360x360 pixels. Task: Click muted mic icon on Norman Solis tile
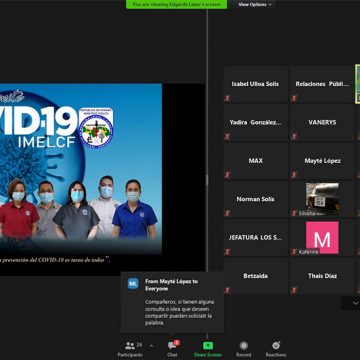[x=227, y=213]
